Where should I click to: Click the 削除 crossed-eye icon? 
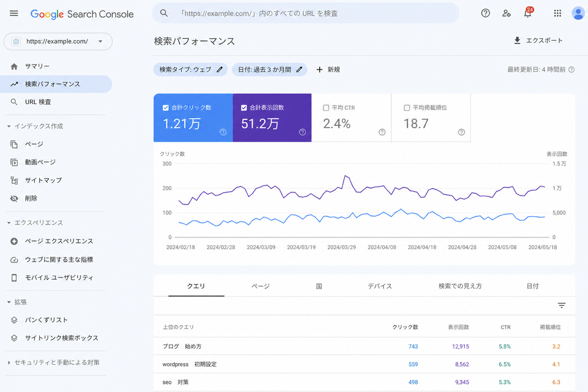point(14,198)
